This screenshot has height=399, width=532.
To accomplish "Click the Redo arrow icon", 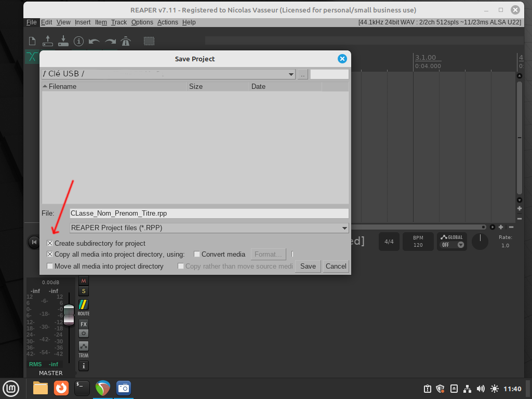I will point(110,42).
